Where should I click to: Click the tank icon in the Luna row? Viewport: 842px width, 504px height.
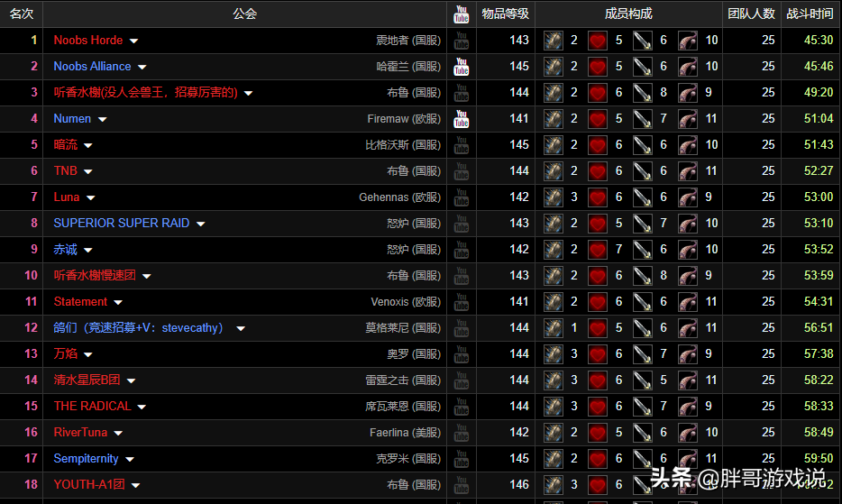click(x=554, y=197)
